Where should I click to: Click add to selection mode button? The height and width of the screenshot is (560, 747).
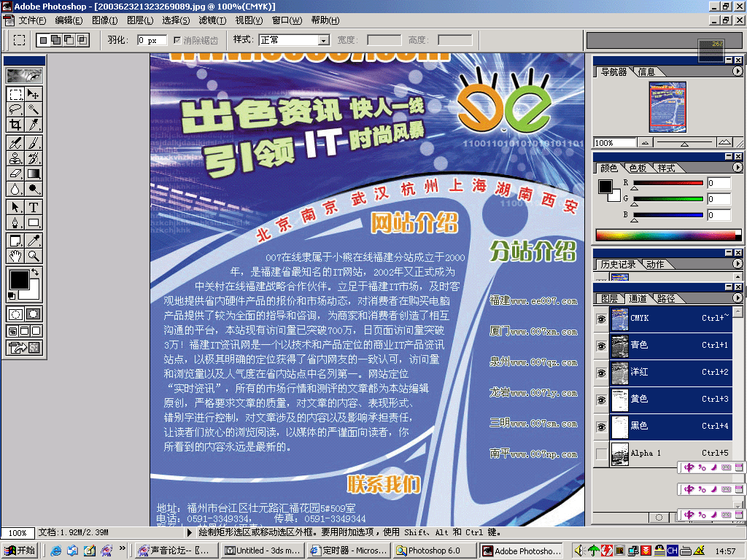(x=56, y=40)
